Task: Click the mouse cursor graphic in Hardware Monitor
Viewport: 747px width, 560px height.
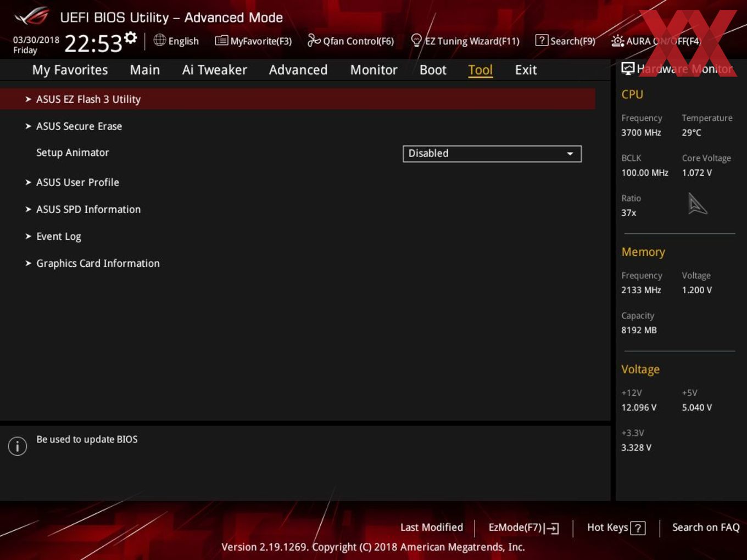Action: tap(698, 204)
